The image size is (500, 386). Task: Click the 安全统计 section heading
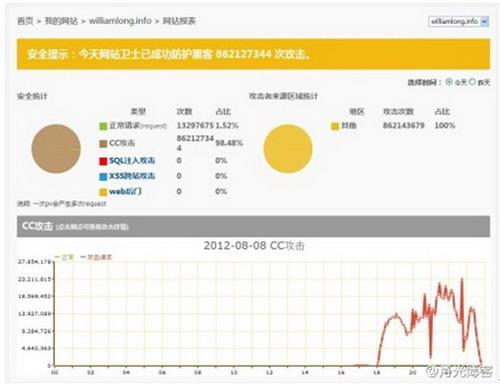(x=32, y=96)
